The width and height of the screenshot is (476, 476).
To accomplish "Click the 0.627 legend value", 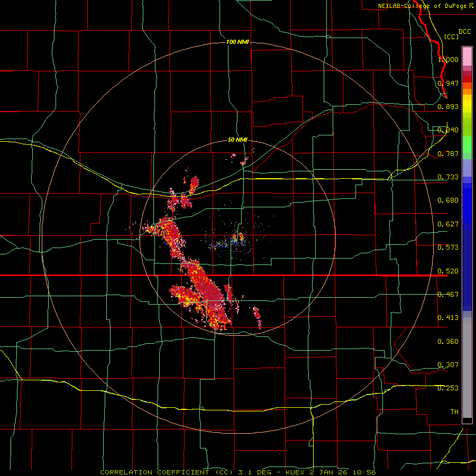I will click(448, 224).
